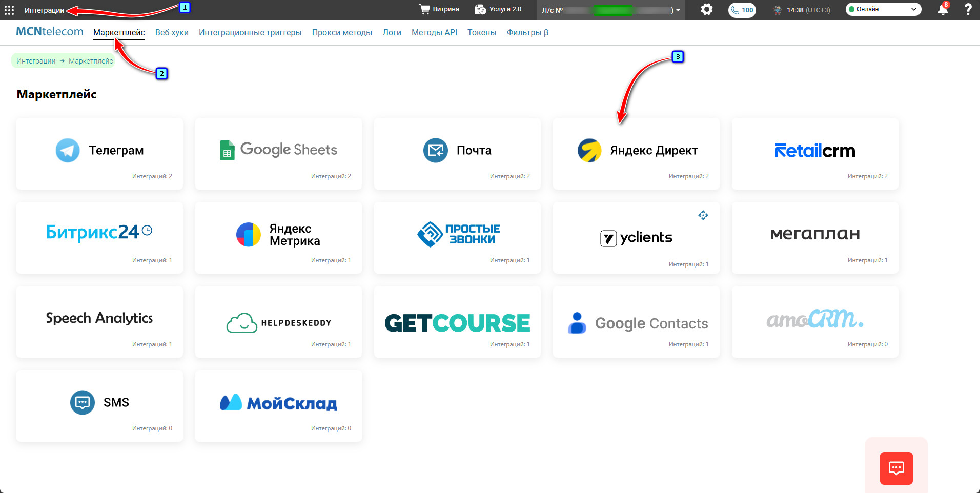Image resolution: width=980 pixels, height=493 pixels.
Task: Click the Google Contacts person icon
Action: pos(577,323)
